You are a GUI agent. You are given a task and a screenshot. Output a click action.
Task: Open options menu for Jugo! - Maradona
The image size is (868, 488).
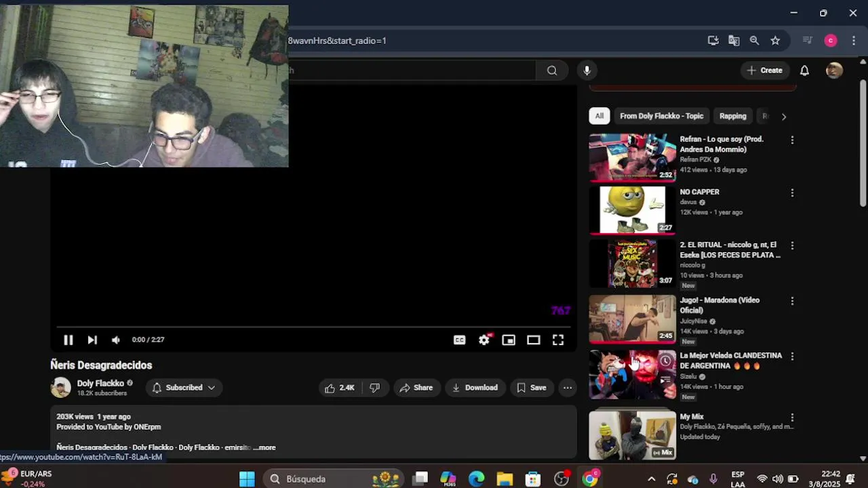pos(792,301)
